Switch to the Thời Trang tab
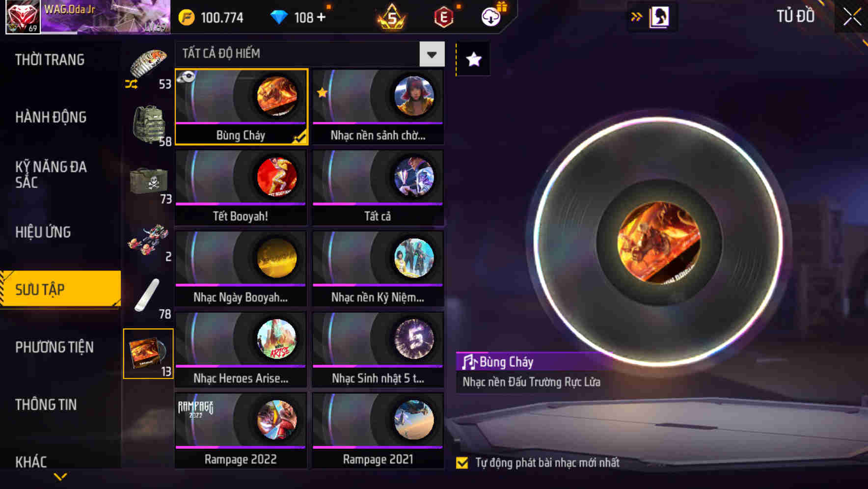This screenshot has height=489, width=868. tap(50, 60)
